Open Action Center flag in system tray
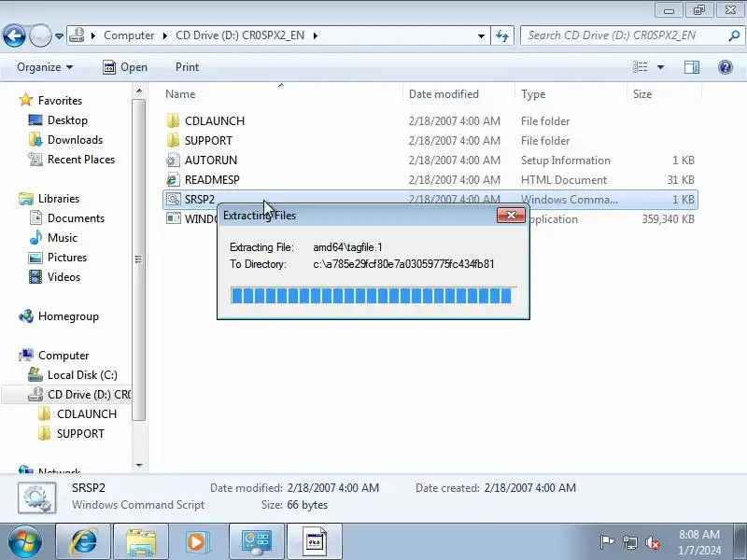 [607, 542]
